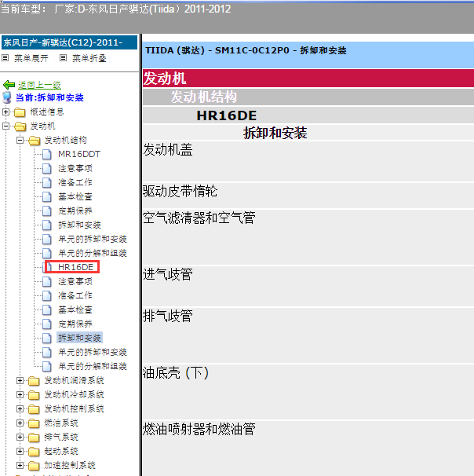Click the centered 拆卸和安装 heading in the content pane
474x476 pixels.
click(x=275, y=133)
